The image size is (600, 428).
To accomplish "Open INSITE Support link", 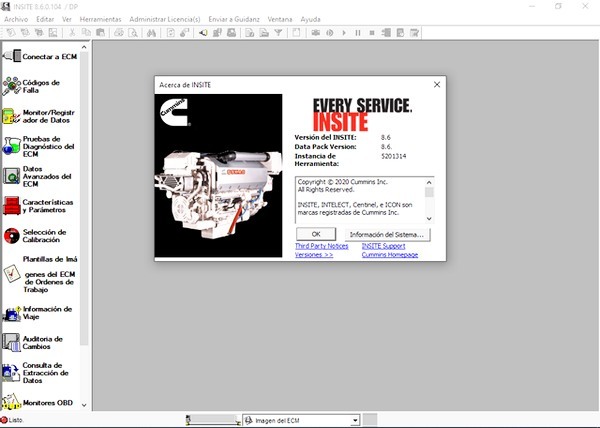I will 383,246.
